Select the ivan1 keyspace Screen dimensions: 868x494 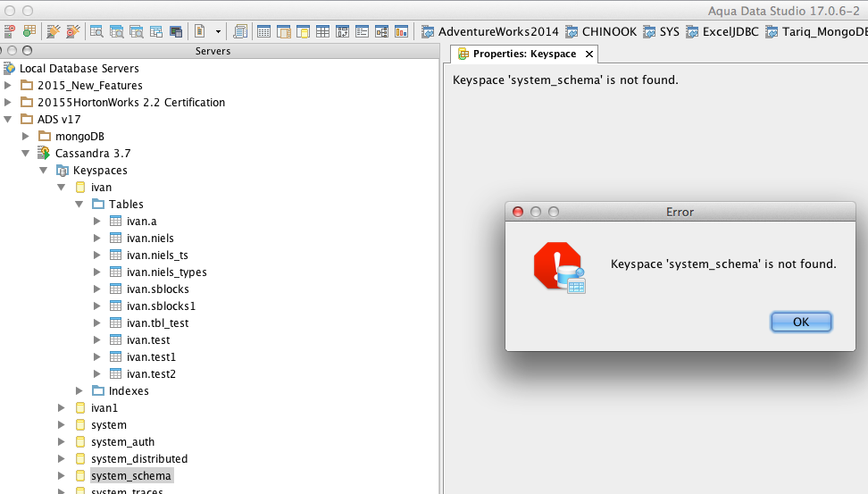pyautogui.click(x=104, y=408)
